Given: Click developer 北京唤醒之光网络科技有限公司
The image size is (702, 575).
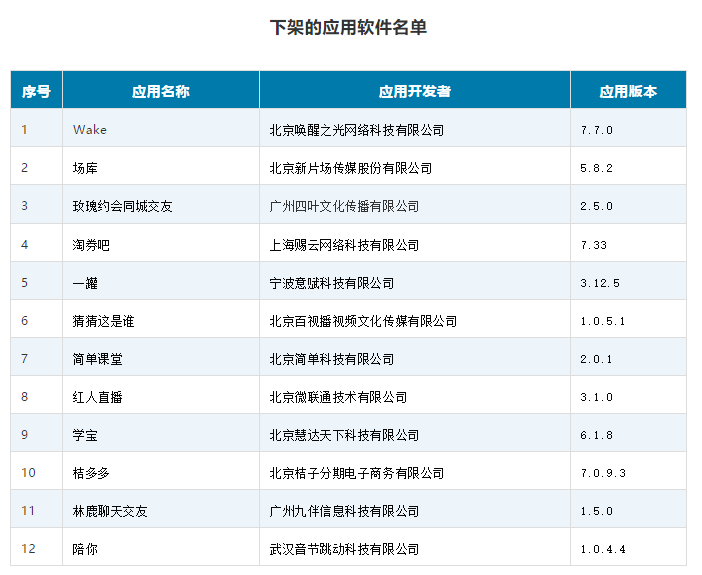Looking at the screenshot, I should [x=356, y=130].
